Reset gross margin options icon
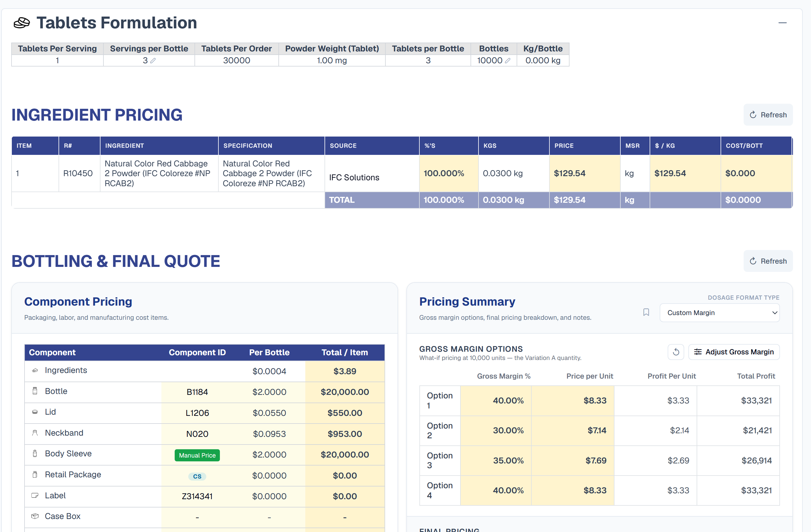Screen dimensions: 811x532 point(676,352)
